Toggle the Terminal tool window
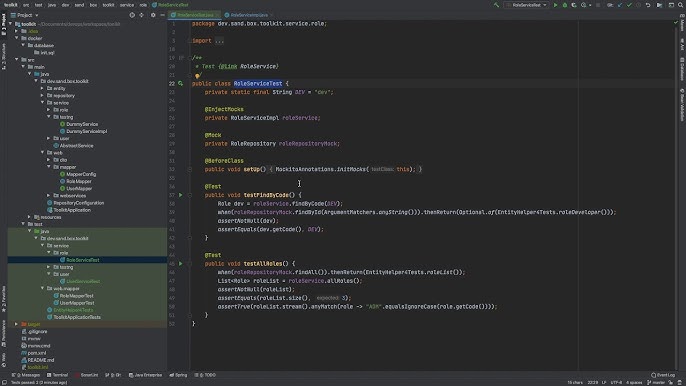This screenshot has height=386, width=686. [57, 375]
